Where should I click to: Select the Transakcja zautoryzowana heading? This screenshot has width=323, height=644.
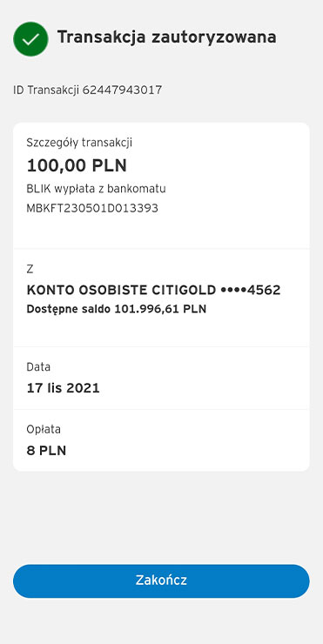166,37
